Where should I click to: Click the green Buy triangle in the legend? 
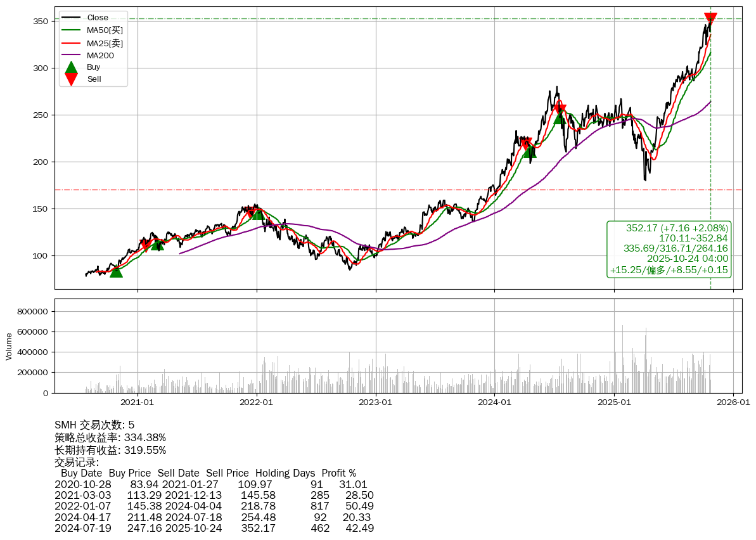tap(72, 68)
